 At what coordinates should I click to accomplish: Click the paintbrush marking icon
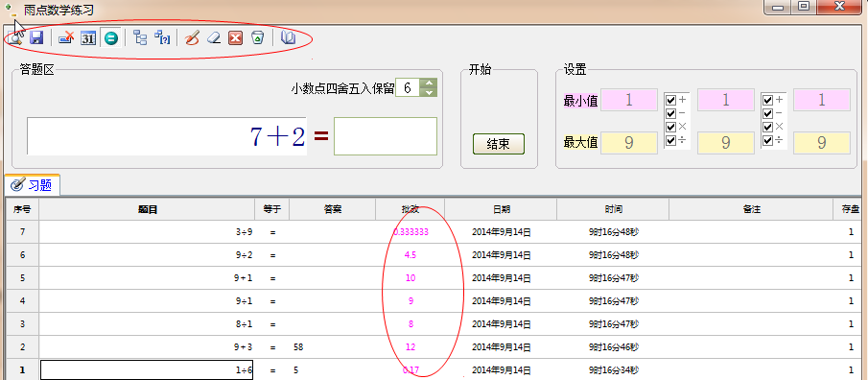[192, 38]
